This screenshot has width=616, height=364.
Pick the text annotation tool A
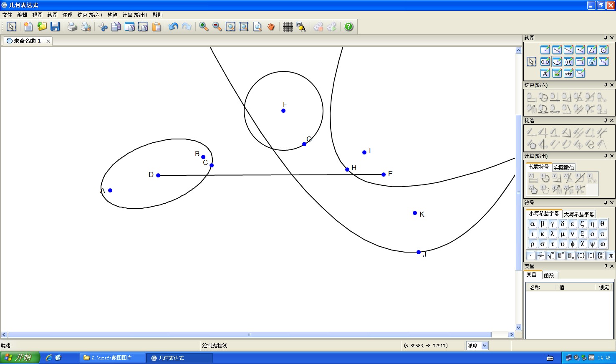(x=545, y=73)
